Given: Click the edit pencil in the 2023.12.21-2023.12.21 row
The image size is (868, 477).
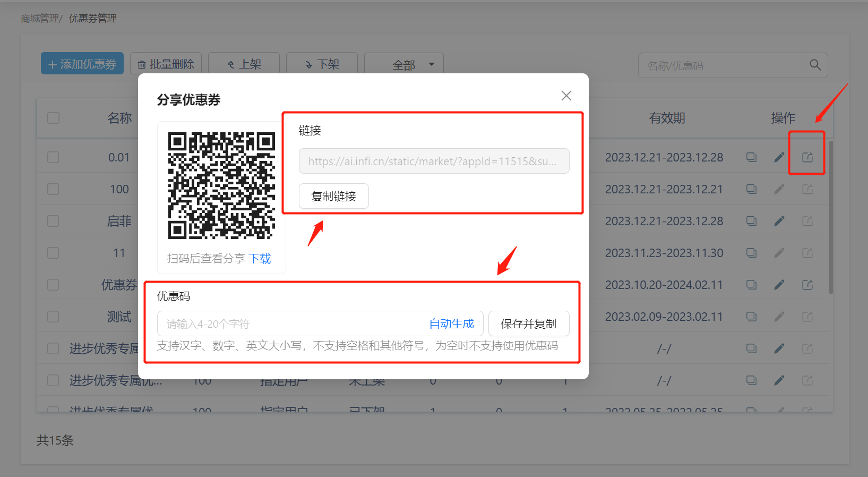Looking at the screenshot, I should pyautogui.click(x=779, y=189).
